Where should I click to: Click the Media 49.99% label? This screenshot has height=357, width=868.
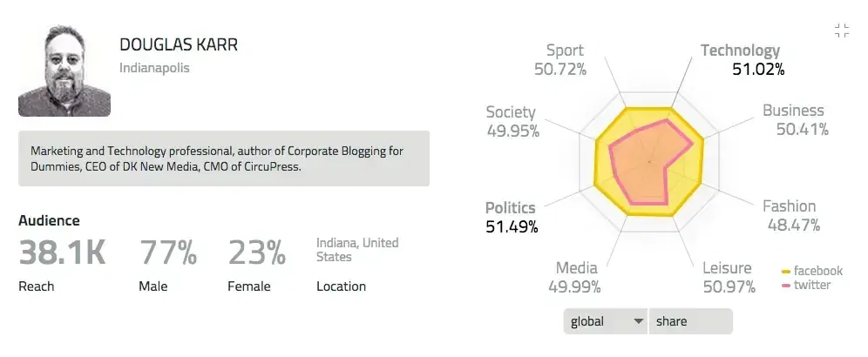pos(574,277)
